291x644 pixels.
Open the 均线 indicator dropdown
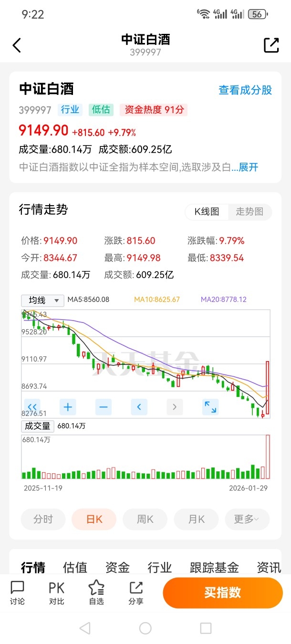42,300
